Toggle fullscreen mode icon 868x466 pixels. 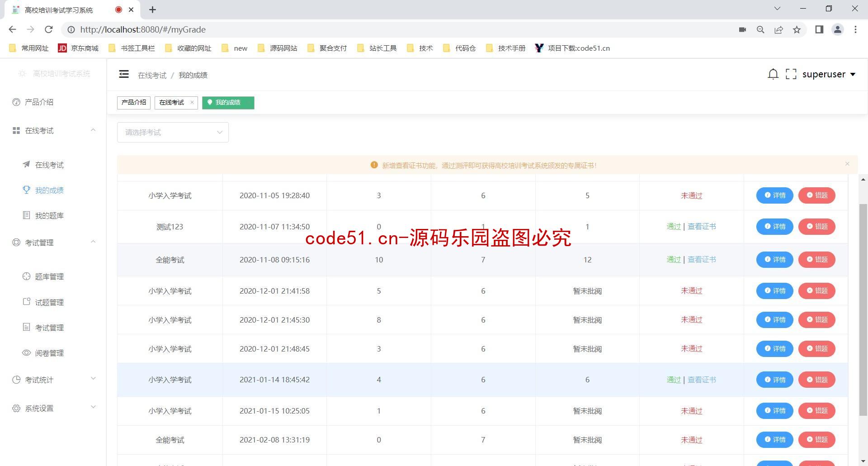[x=791, y=74]
